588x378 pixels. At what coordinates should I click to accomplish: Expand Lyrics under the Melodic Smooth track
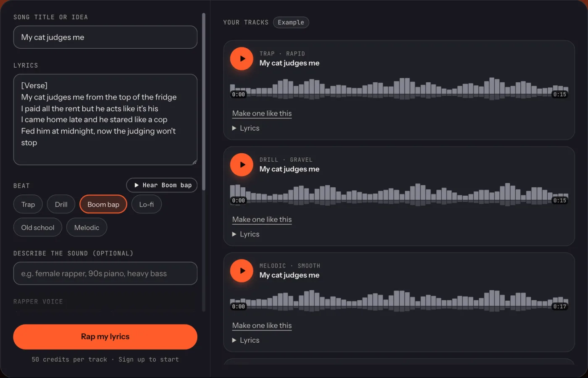(246, 340)
